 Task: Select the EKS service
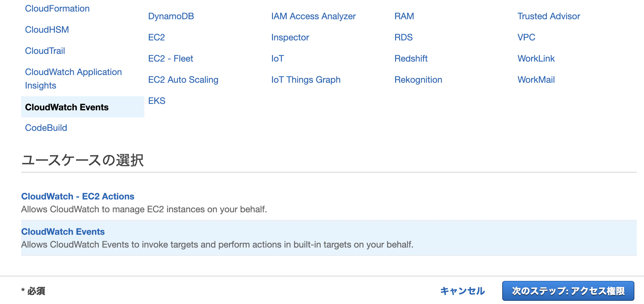157,101
